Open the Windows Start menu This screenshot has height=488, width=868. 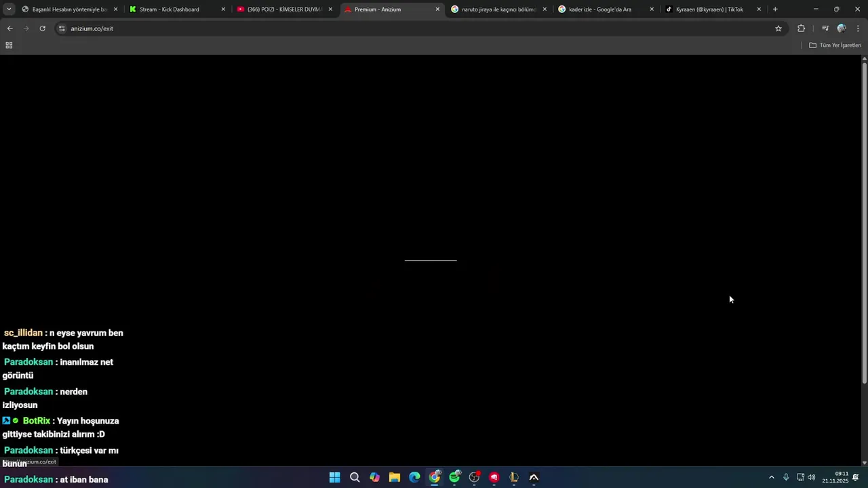tap(334, 477)
